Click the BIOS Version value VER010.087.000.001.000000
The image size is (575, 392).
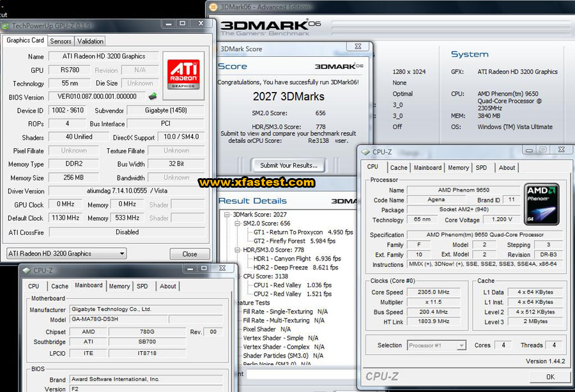point(97,96)
